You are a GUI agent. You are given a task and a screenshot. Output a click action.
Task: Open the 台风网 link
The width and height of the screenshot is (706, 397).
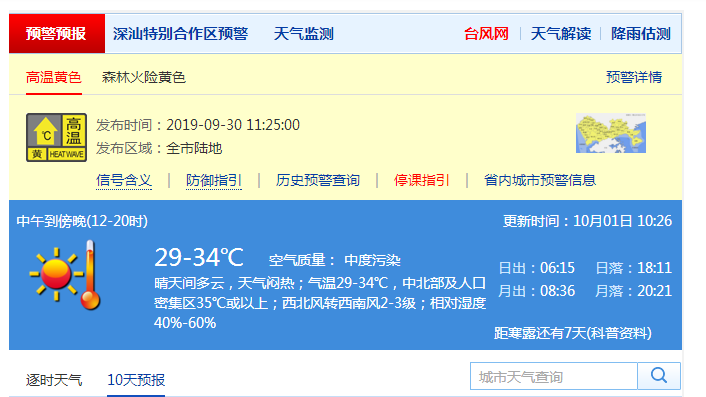[x=486, y=34]
